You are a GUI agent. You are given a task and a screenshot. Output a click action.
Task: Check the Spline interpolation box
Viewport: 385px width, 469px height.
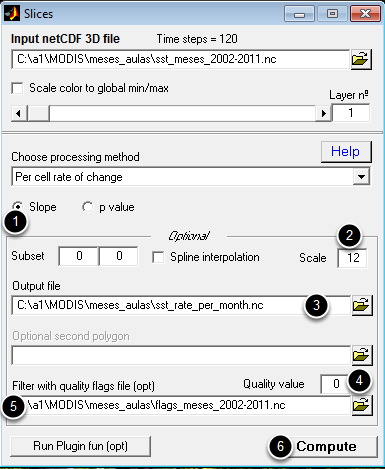tap(158, 257)
